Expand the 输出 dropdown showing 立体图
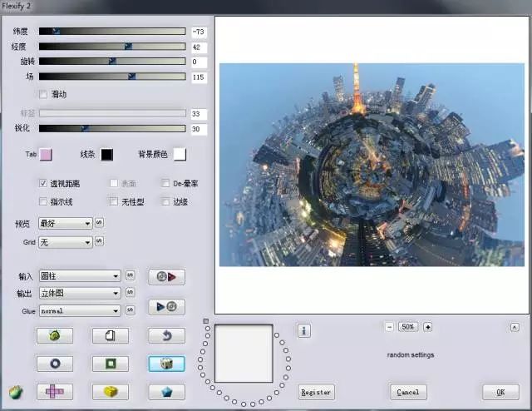 [x=80, y=293]
